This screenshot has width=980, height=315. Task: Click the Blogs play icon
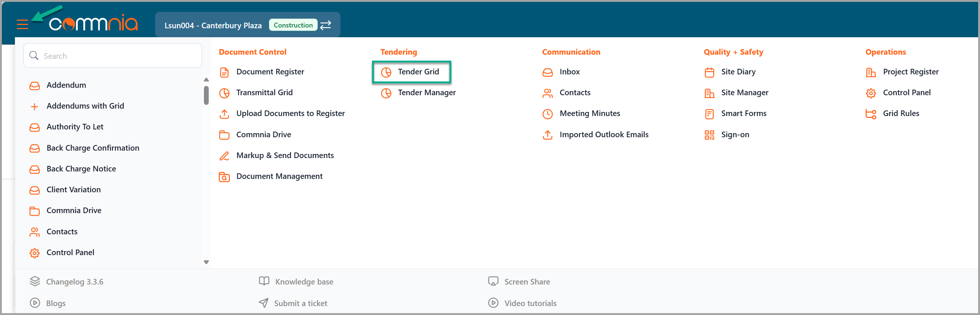35,303
